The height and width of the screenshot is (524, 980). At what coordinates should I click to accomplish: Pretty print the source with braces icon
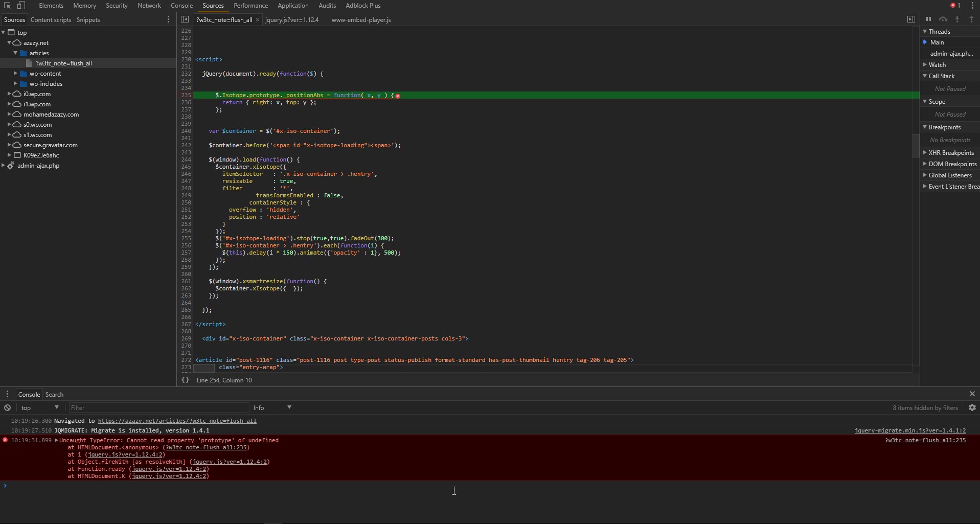click(185, 380)
